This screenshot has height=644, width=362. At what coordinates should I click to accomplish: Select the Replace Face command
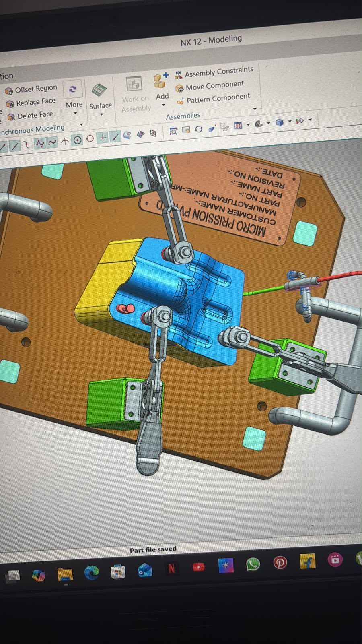[x=31, y=102]
